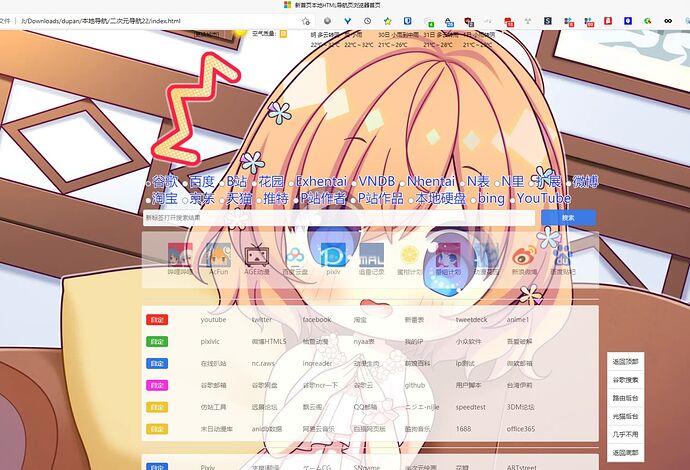Open the pixiv shortcut icon
The image size is (690, 470).
pos(333,255)
